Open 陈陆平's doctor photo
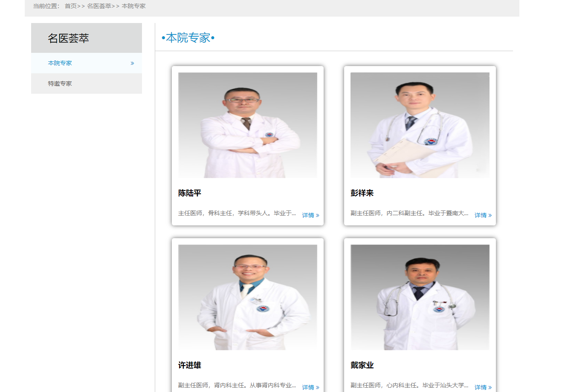 coord(248,125)
